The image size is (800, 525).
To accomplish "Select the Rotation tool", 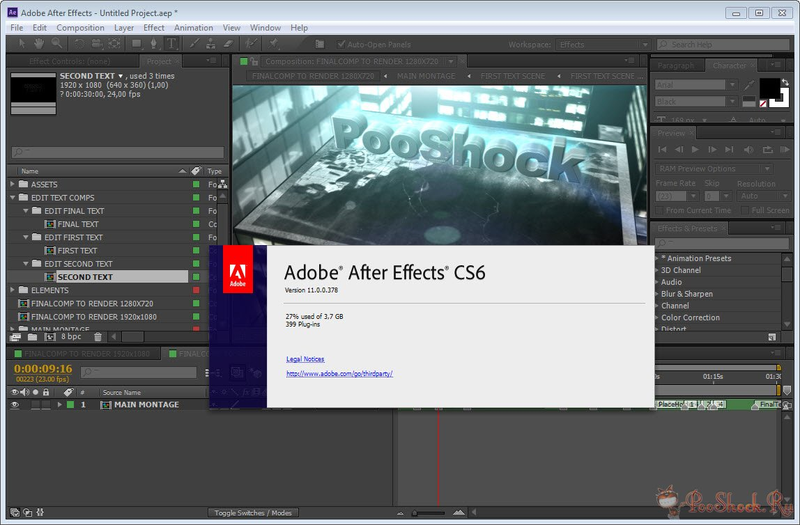I will tap(79, 44).
